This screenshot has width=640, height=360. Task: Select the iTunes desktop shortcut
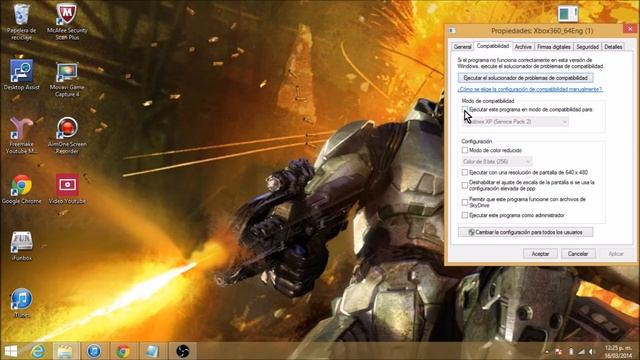coord(22,303)
